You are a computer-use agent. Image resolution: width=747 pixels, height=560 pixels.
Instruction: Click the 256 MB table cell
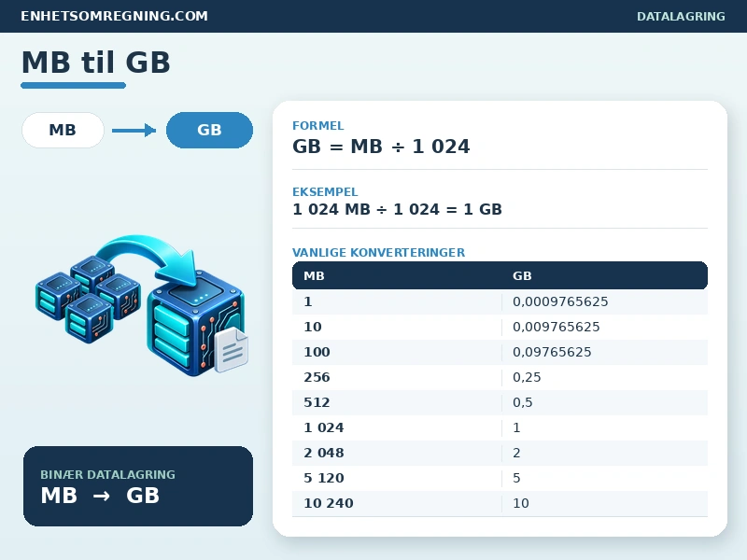coord(317,377)
